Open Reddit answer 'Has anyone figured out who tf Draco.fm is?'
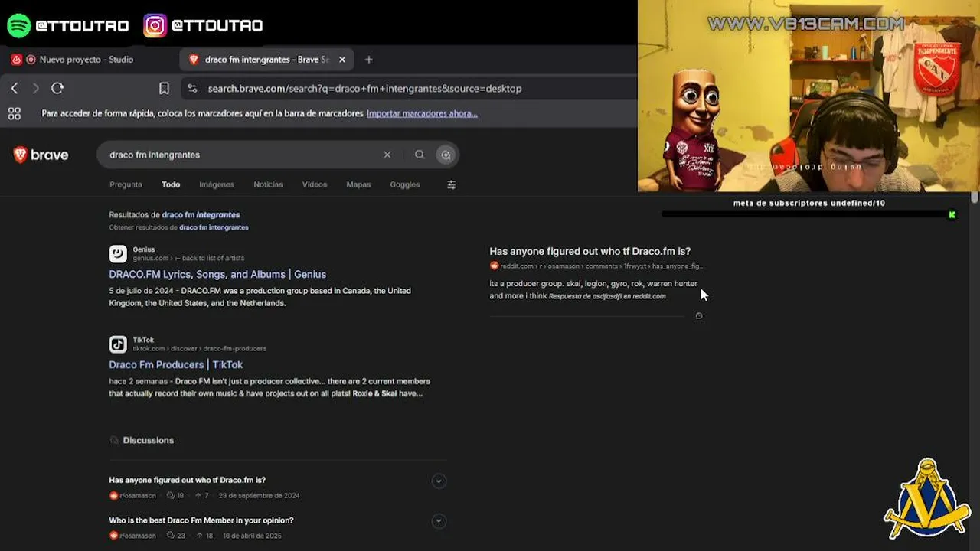The image size is (980, 551). (x=590, y=251)
